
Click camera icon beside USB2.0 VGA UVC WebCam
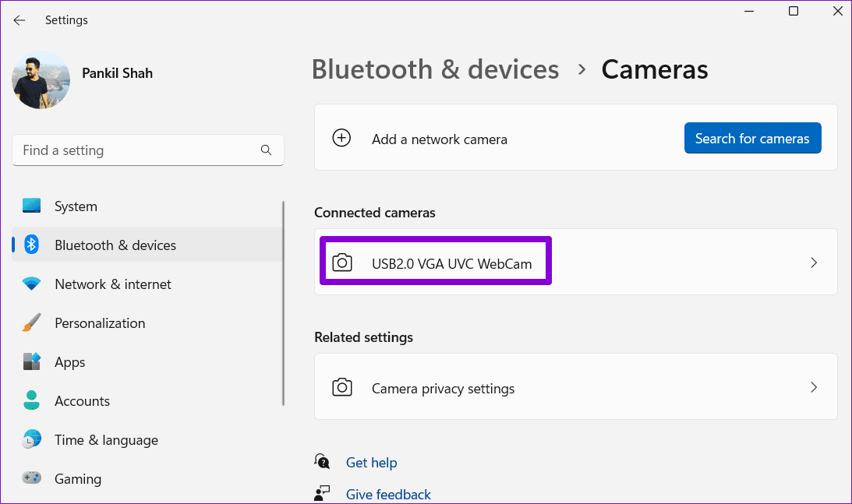pos(341,263)
